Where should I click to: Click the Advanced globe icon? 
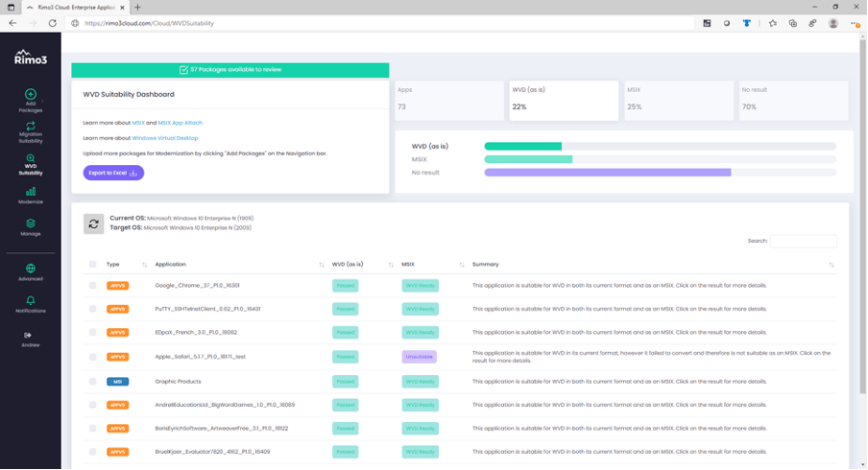pos(31,269)
